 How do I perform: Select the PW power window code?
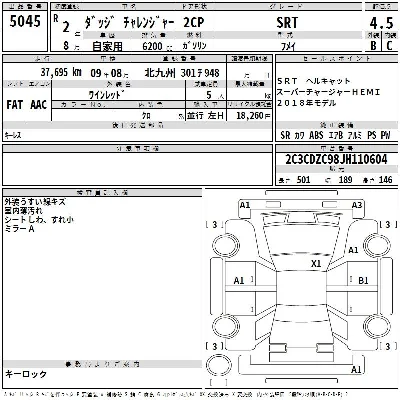[385, 135]
